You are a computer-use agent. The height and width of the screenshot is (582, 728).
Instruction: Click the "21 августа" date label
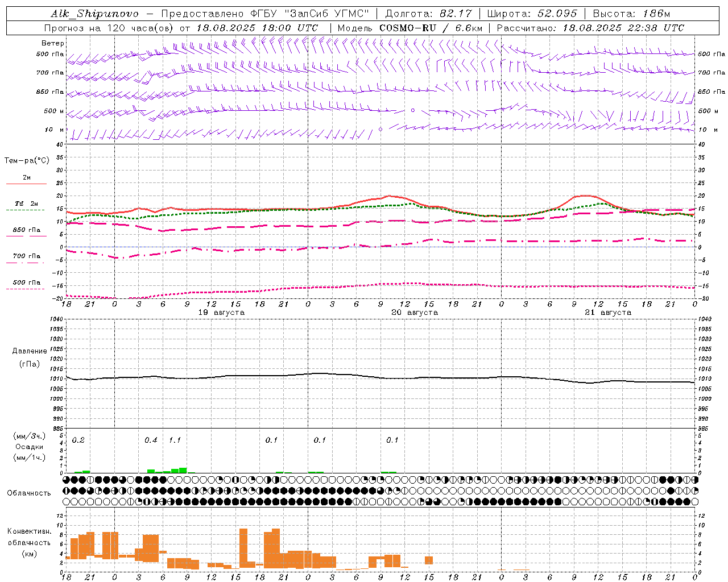[608, 313]
